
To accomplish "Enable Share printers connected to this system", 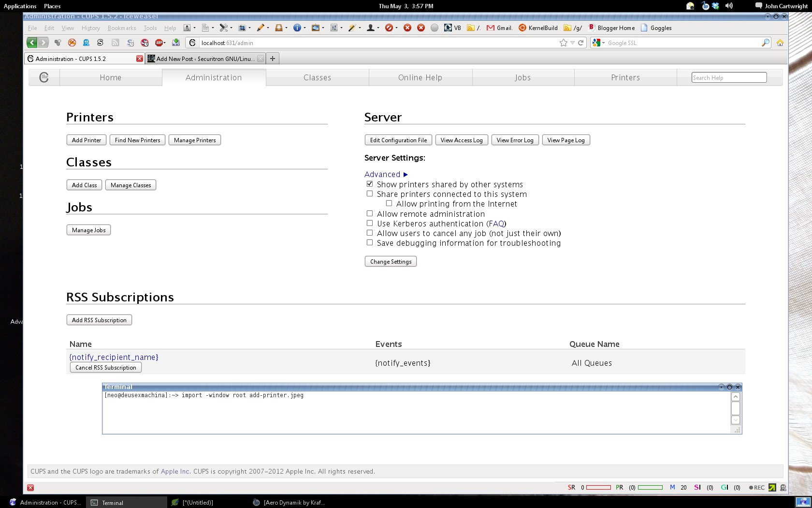I will pyautogui.click(x=370, y=194).
